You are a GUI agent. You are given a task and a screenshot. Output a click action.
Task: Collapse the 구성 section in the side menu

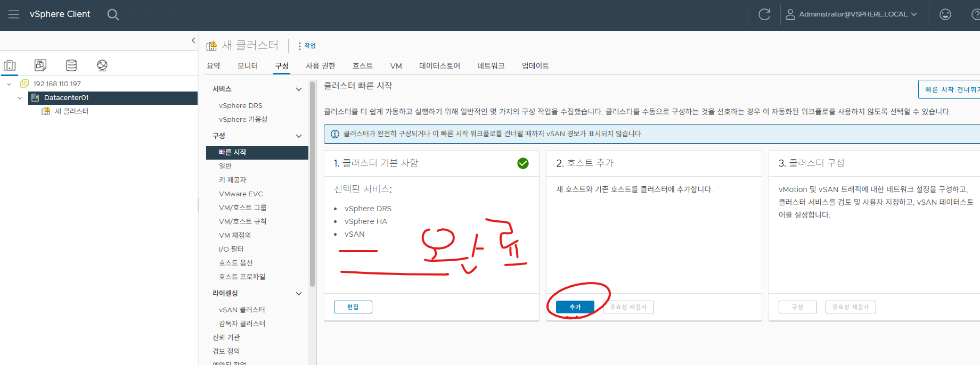[x=299, y=136]
